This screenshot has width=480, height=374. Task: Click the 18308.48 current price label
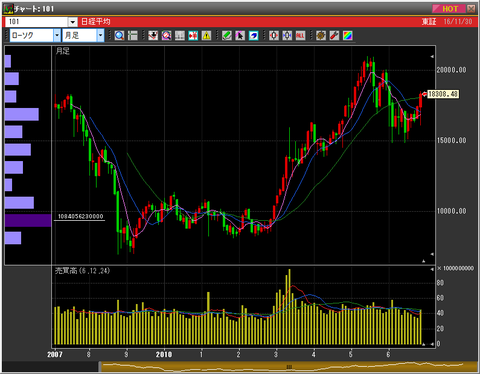[x=443, y=94]
